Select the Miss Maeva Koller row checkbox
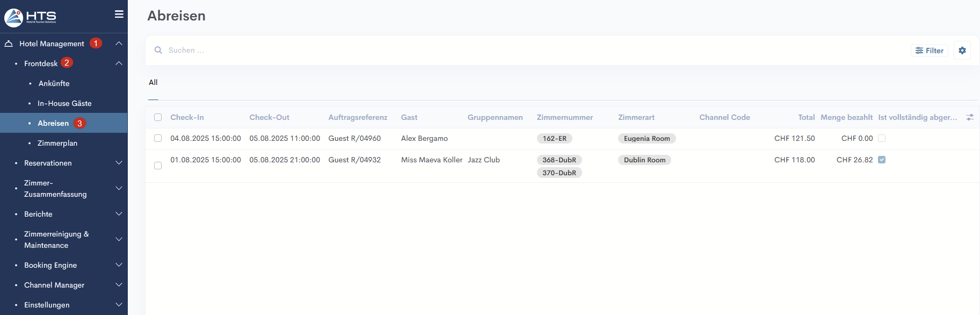Image resolution: width=980 pixels, height=315 pixels. (x=158, y=166)
